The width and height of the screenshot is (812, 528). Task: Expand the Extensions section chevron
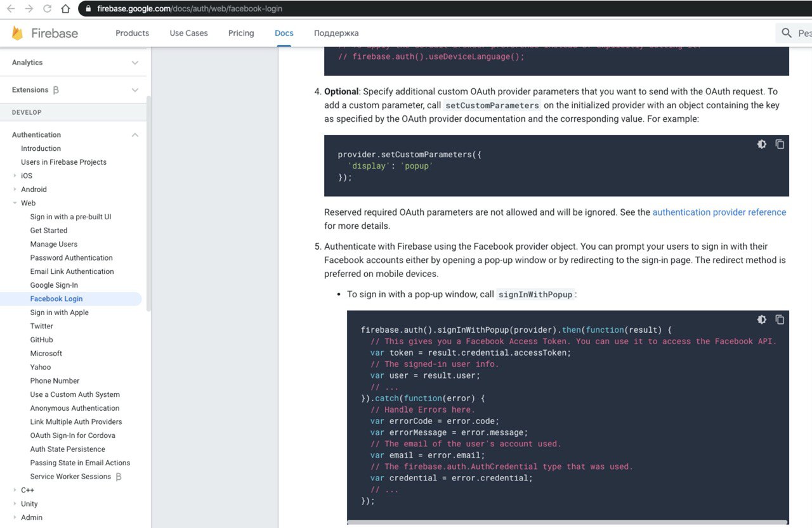135,90
